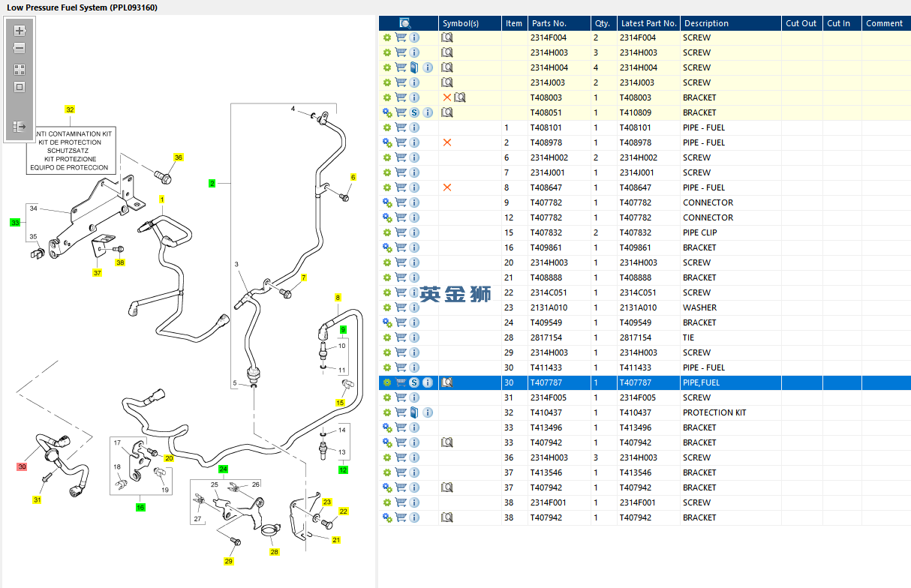Click the blue book icon for T410437
The image size is (911, 588).
click(414, 412)
